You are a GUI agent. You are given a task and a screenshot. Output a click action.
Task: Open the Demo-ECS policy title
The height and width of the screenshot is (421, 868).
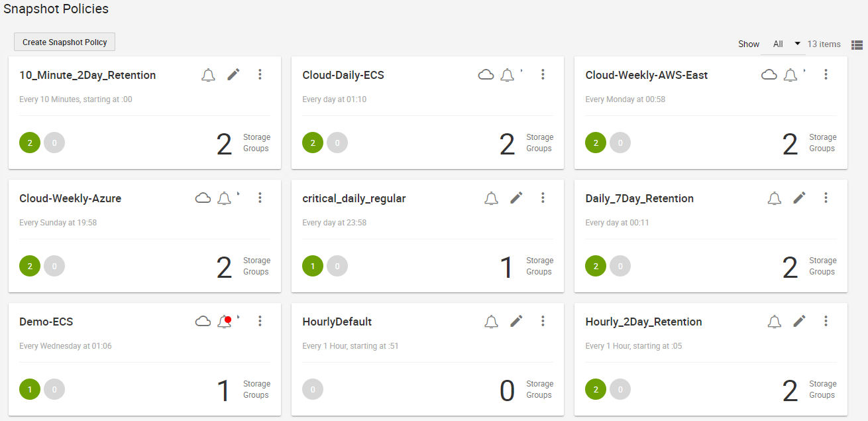[46, 322]
